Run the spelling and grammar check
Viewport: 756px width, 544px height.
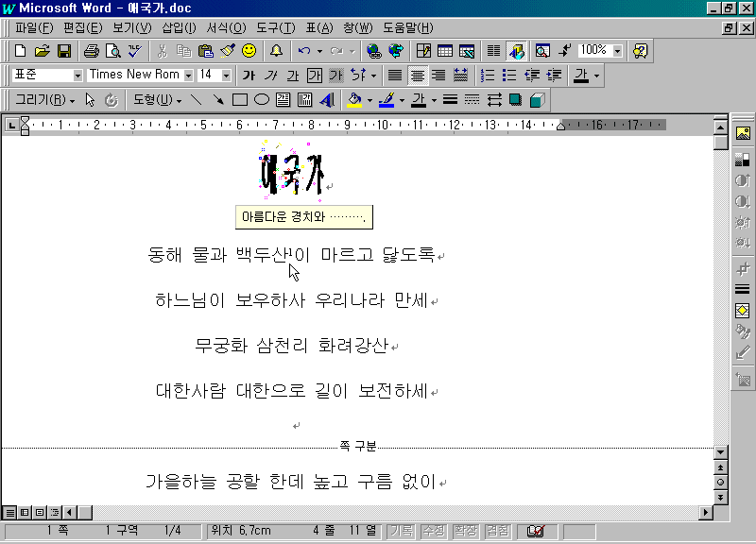(x=134, y=51)
